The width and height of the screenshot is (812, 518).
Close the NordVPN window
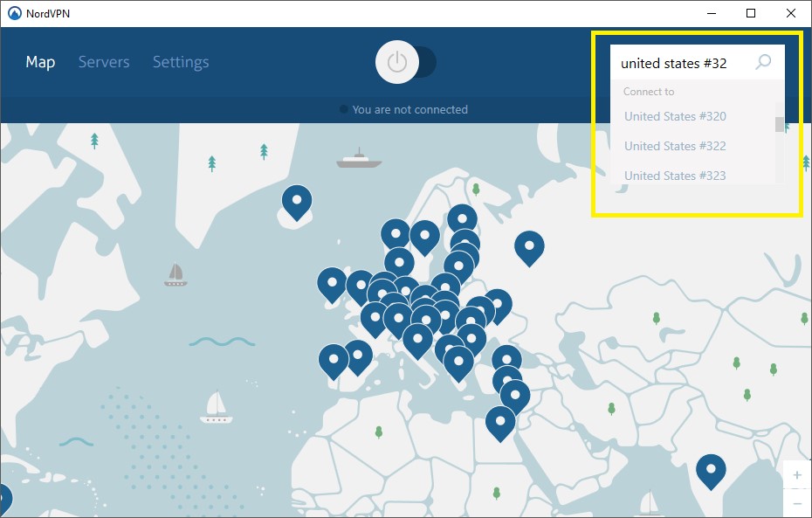click(791, 13)
